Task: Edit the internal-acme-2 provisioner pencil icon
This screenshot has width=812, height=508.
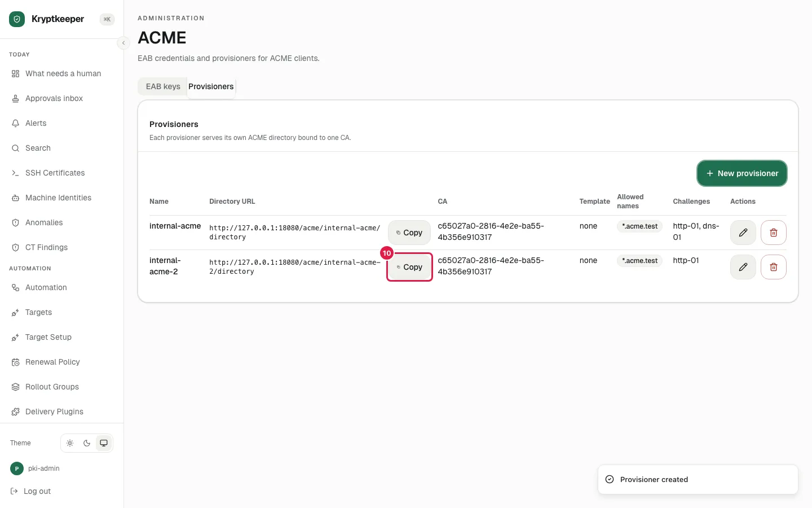Action: (743, 267)
